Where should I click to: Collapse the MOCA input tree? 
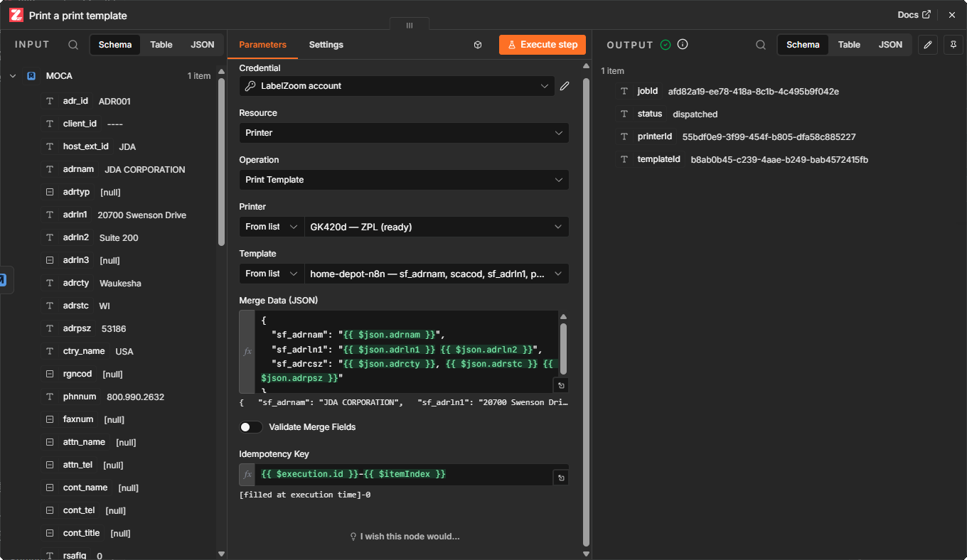pos(13,76)
